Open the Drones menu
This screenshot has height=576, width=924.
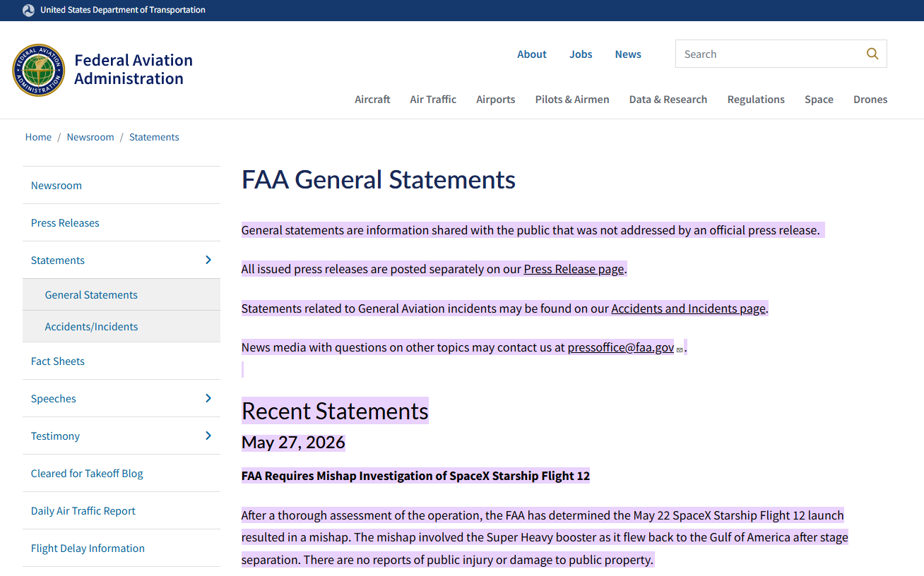pos(870,99)
